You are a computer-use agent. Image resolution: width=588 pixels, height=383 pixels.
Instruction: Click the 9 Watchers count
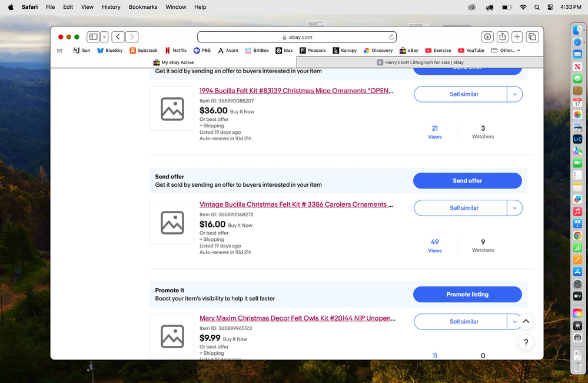(x=483, y=246)
